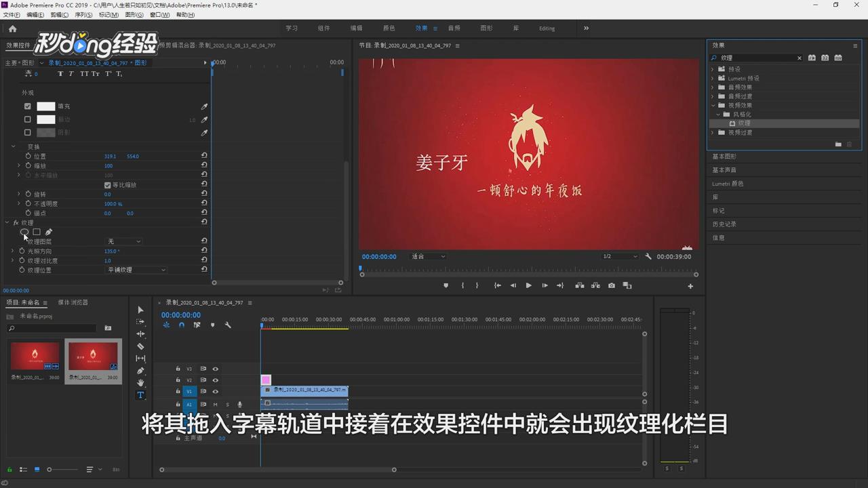
Task: Open the 序列(S) menu
Action: click(83, 14)
